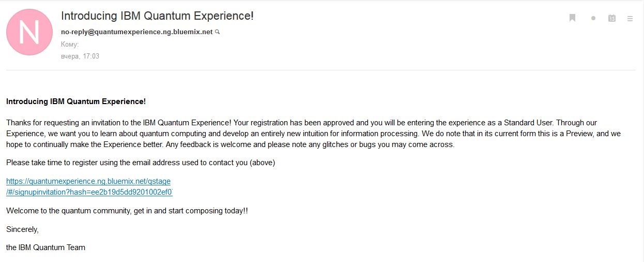Open the quantumexperience.ng.bluemix.net/qstage link
The image size is (644, 262).
point(88,181)
